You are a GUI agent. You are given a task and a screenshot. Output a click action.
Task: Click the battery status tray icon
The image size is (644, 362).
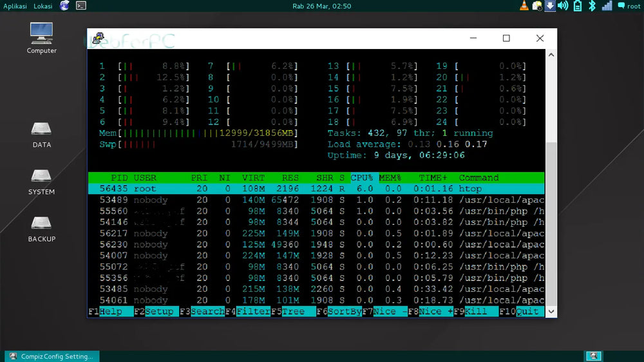tap(578, 6)
